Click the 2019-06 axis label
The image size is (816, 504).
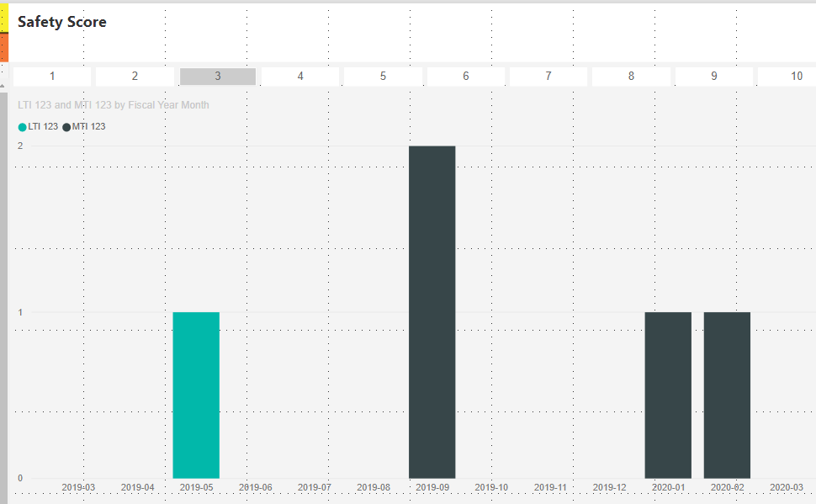256,487
